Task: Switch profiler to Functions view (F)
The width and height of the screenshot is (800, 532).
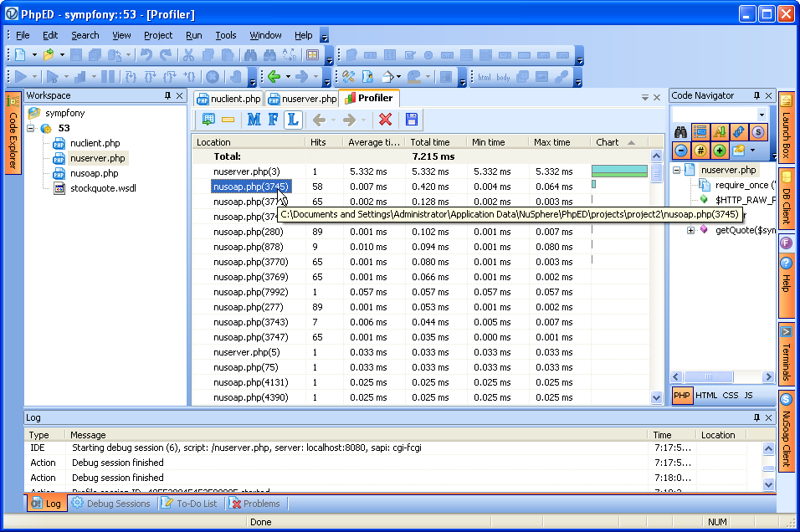Action: [273, 120]
